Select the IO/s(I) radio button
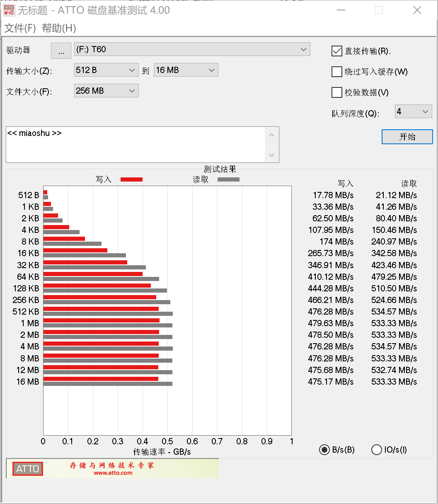Screen dimensions: 438x504 (x=377, y=450)
